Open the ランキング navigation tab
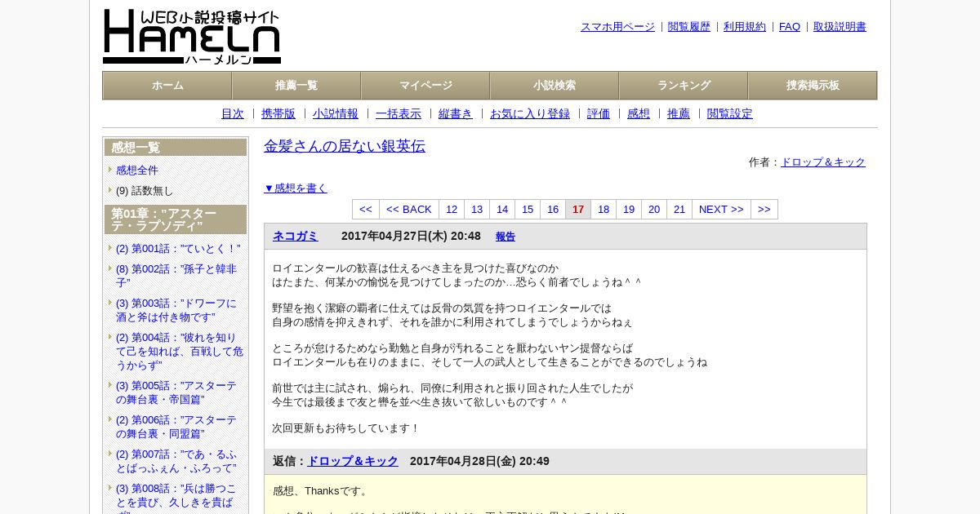The height and width of the screenshot is (514, 980). coord(684,86)
